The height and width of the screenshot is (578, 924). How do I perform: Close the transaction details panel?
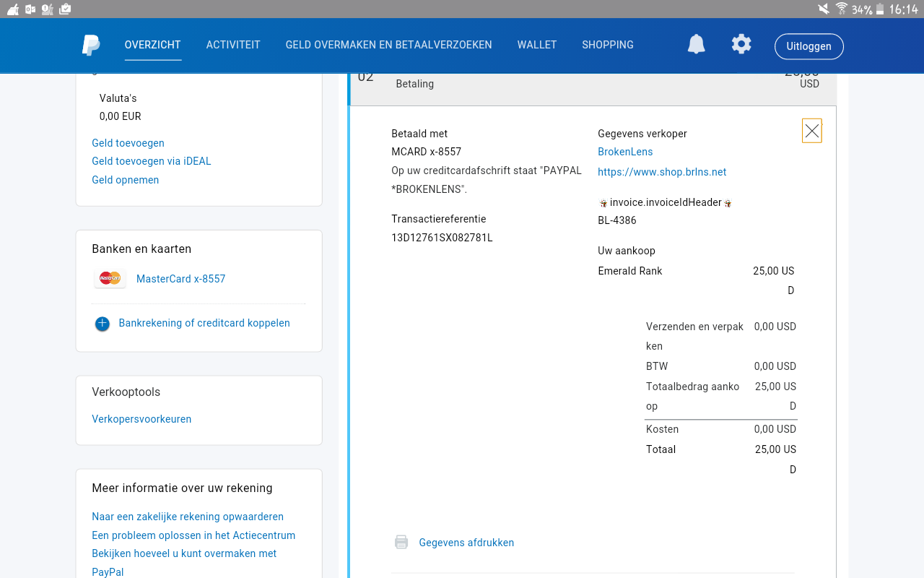812,131
